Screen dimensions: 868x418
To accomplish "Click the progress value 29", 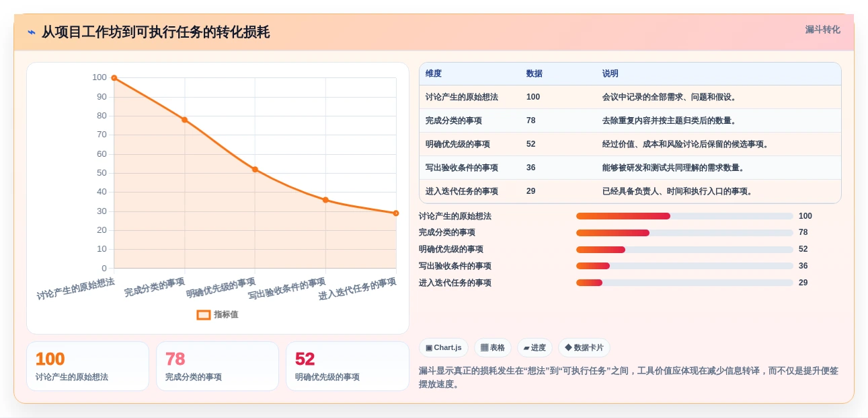I will point(803,283).
